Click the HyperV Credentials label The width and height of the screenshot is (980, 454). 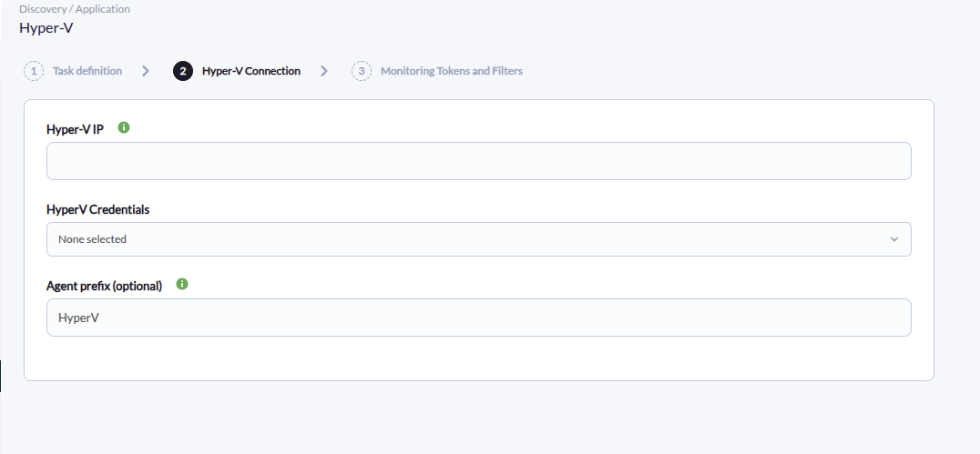click(98, 210)
